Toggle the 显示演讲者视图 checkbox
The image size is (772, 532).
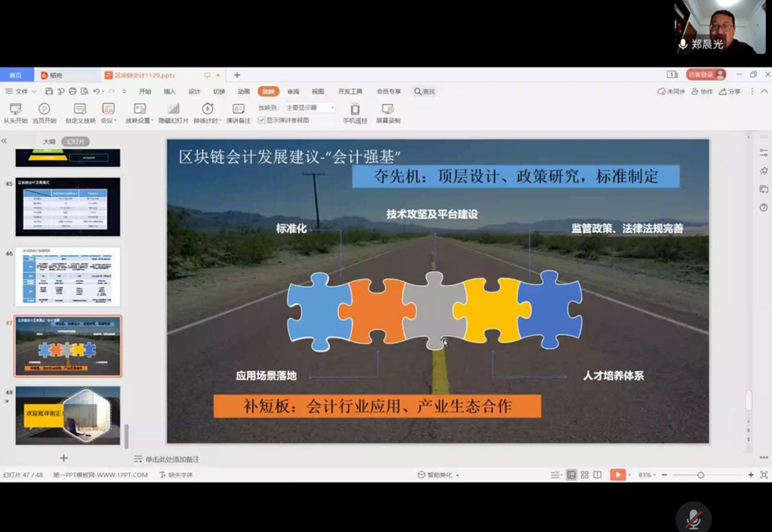[262, 120]
